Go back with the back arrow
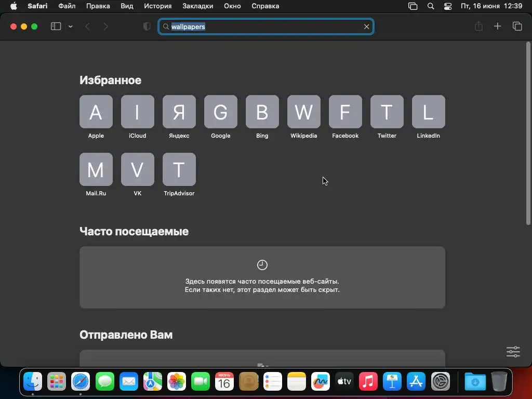 tap(87, 26)
